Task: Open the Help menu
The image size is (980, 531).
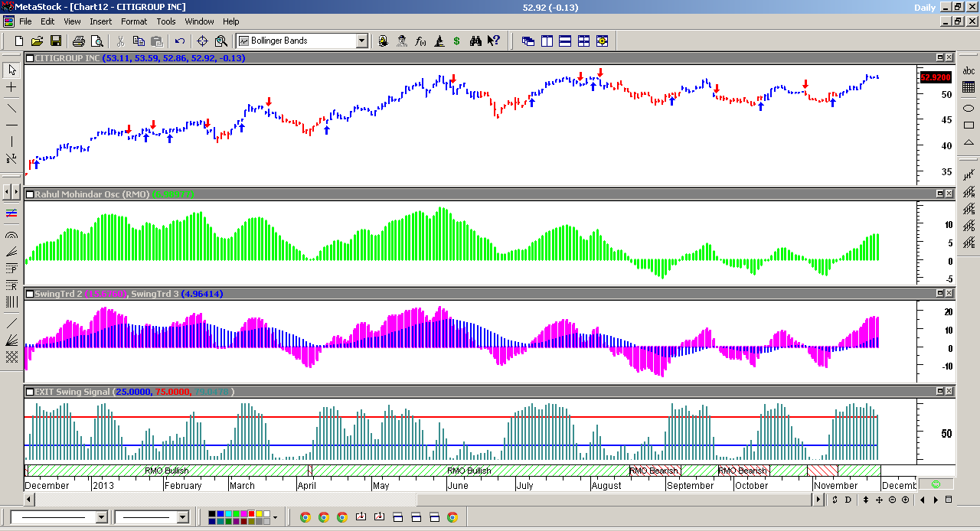Action: pos(230,21)
